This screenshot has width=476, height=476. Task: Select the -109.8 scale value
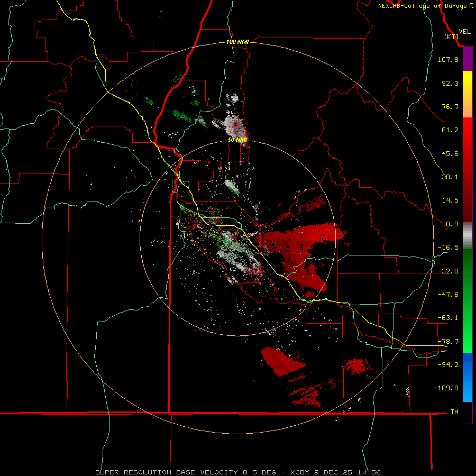446,388
